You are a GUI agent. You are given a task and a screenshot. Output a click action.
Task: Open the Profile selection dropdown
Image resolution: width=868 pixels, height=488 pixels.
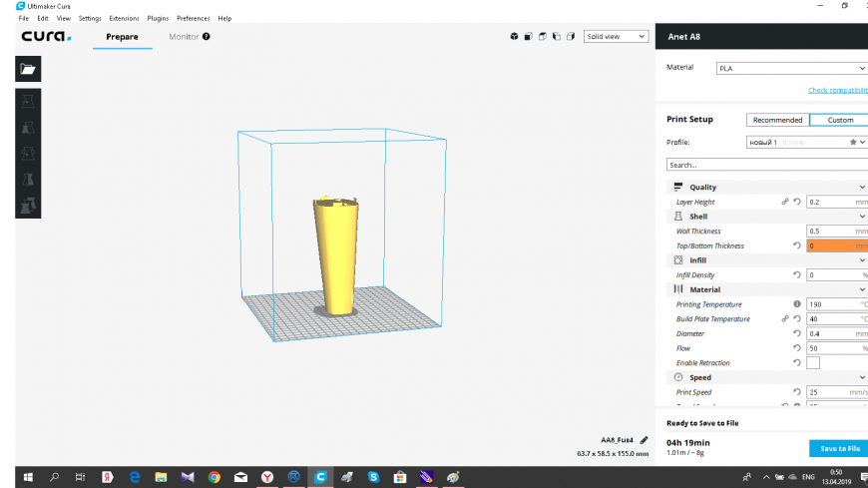click(807, 143)
